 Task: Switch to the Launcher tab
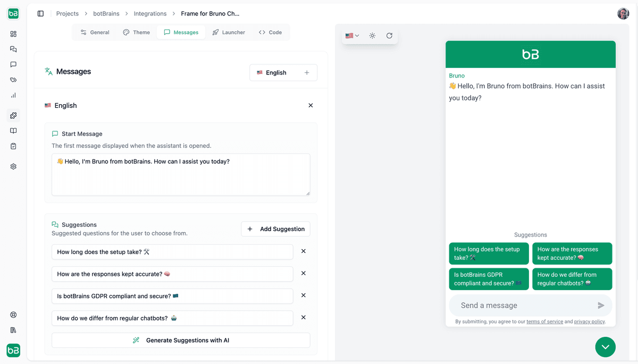229,32
